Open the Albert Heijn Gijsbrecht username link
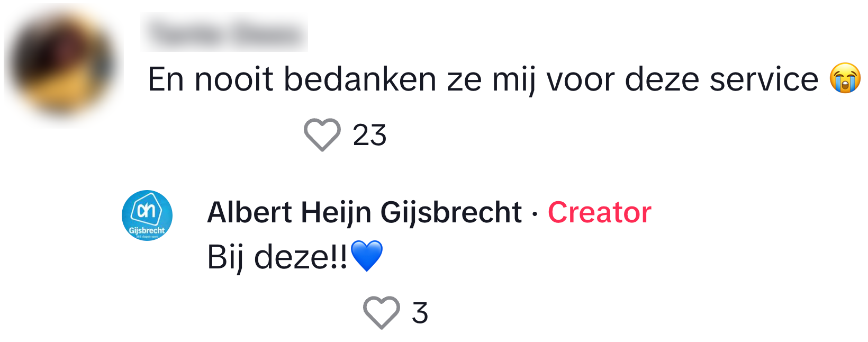The image size is (868, 342). 364,212
